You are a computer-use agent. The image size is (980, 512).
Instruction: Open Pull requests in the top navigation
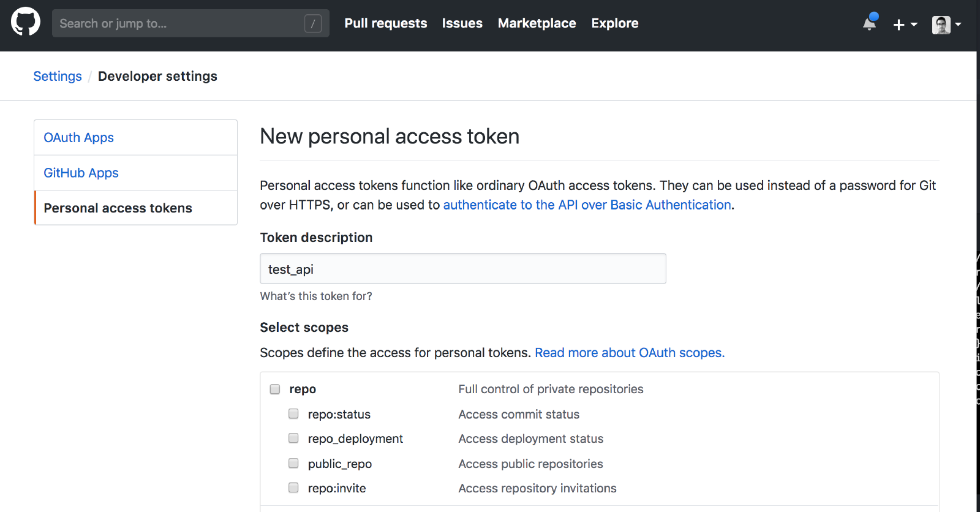click(x=386, y=23)
